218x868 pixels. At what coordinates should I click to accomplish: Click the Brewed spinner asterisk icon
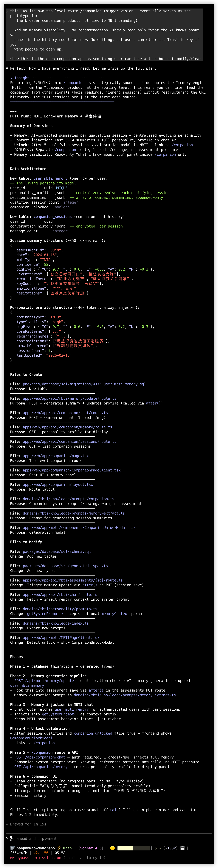[7, 824]
